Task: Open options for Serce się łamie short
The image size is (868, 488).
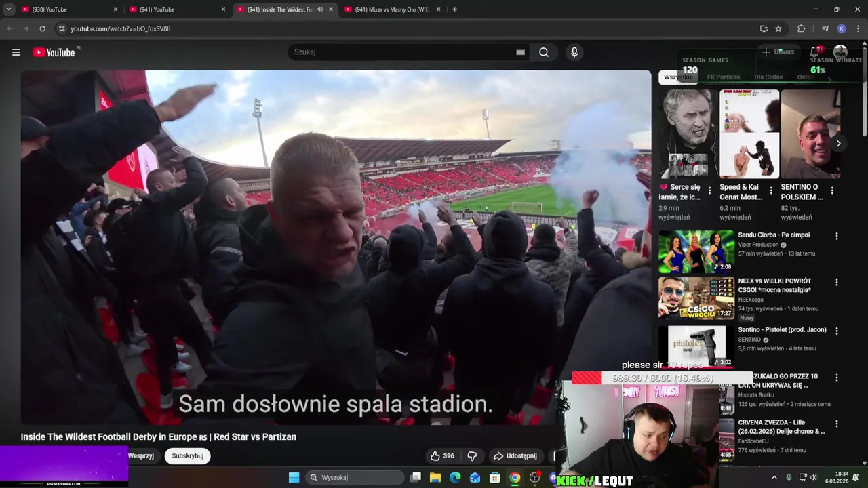Action: tap(709, 190)
